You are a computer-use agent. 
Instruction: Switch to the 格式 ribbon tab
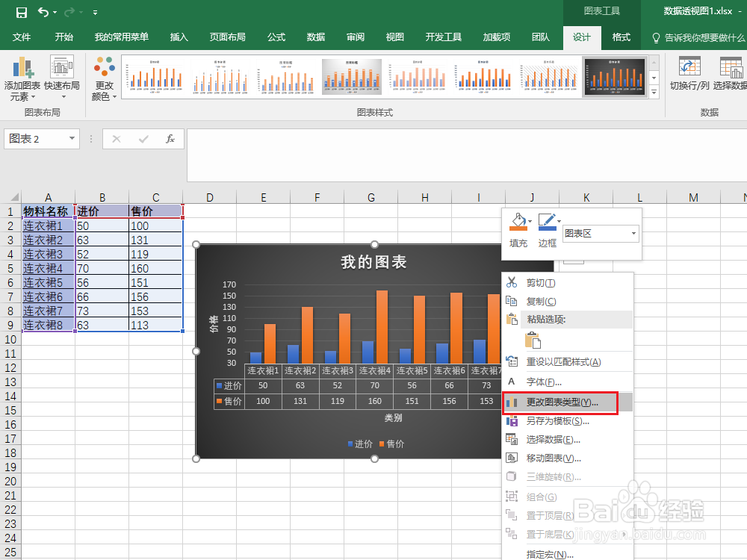621,37
